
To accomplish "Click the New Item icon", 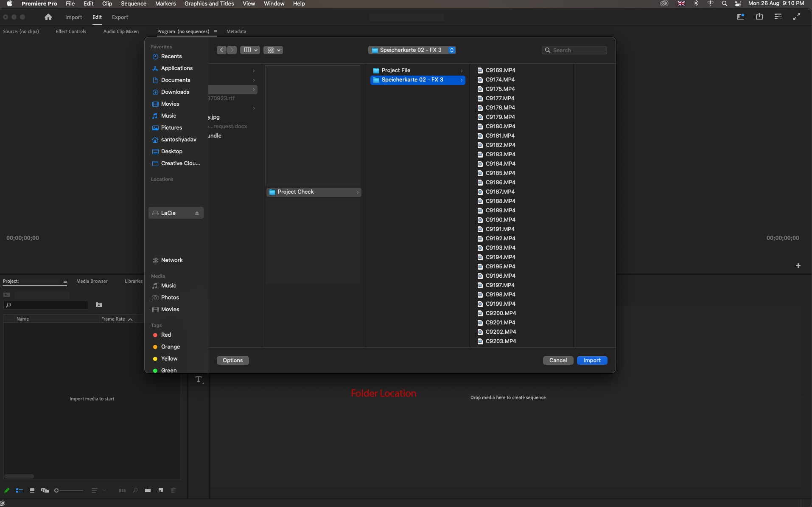I will (x=161, y=490).
